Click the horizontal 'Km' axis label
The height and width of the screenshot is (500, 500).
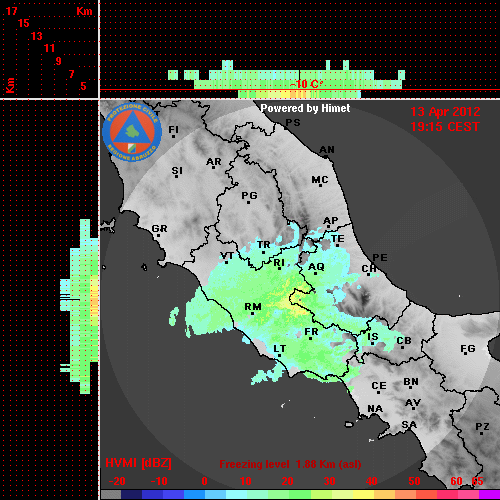(x=84, y=11)
